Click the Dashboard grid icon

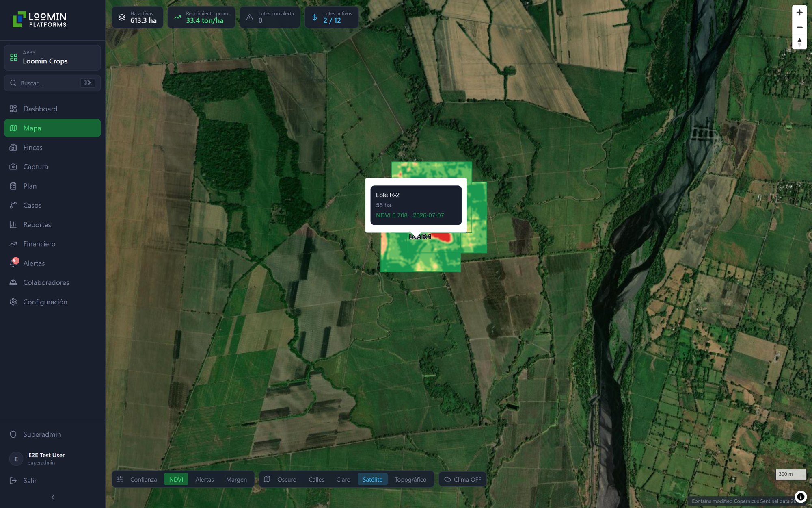pos(13,109)
